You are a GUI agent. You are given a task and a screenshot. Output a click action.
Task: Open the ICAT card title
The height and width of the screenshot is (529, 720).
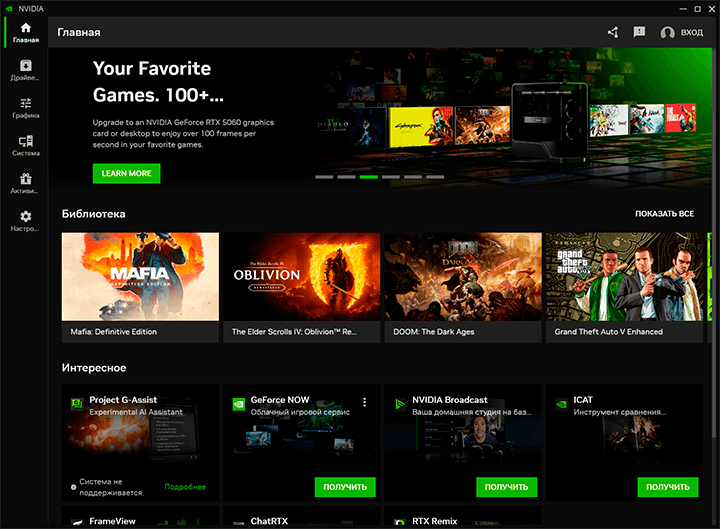(x=583, y=400)
